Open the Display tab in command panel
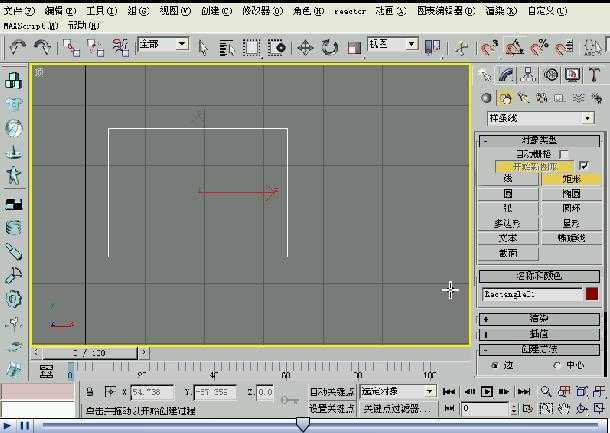Viewport: 610px width, 433px height. (x=573, y=74)
